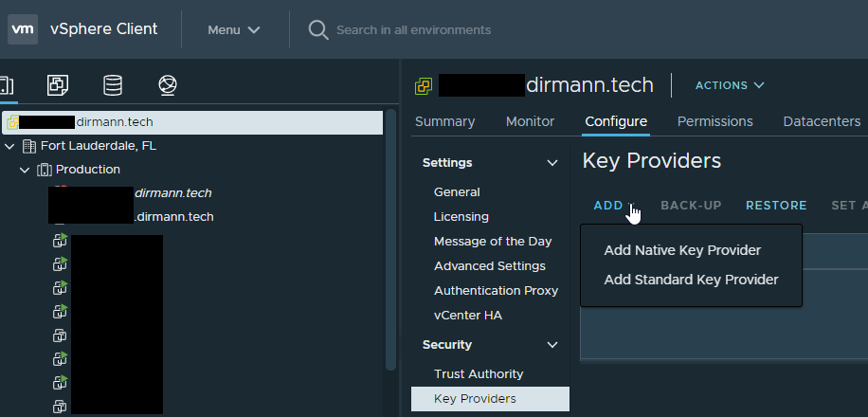This screenshot has height=417, width=868.
Task: Open Licensing settings
Action: coord(461,216)
